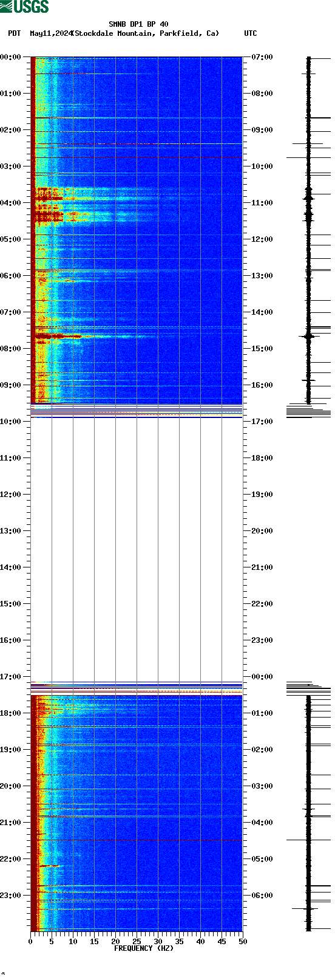Viewport: 335px width, 980px height.
Task: Click the 00:00 label on the UTC axis
Action: pos(262,677)
